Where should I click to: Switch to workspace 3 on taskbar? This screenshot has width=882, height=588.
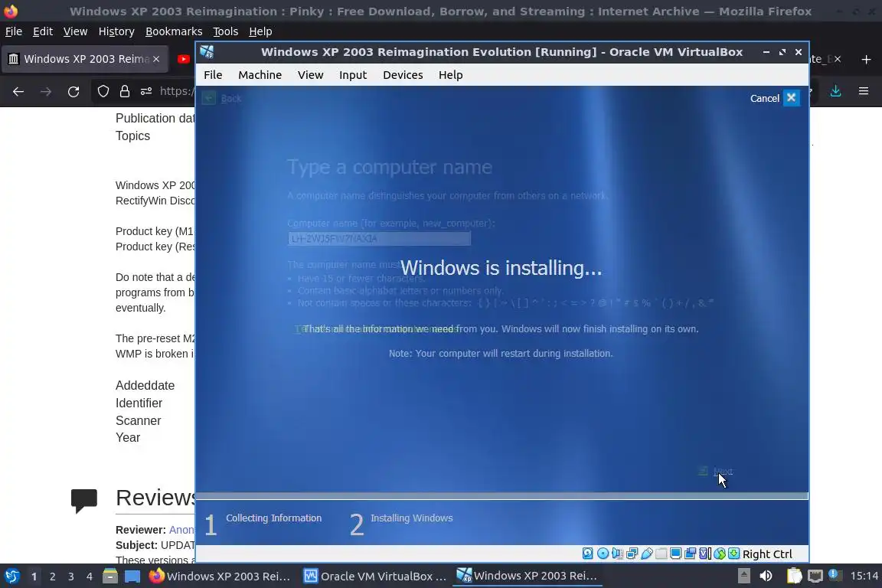(71, 577)
